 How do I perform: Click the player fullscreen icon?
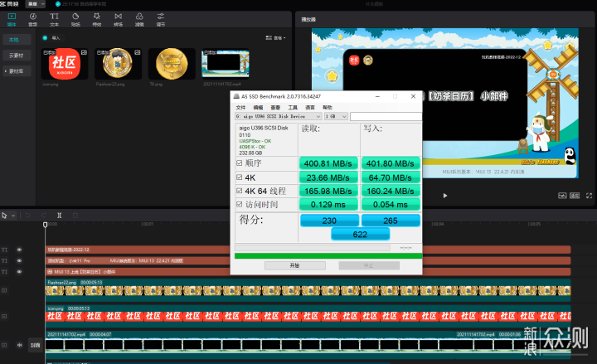589,196
